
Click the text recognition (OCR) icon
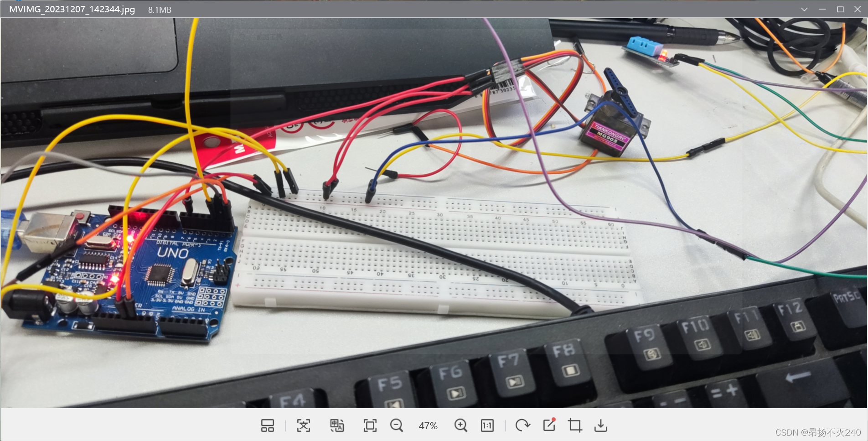(304, 425)
